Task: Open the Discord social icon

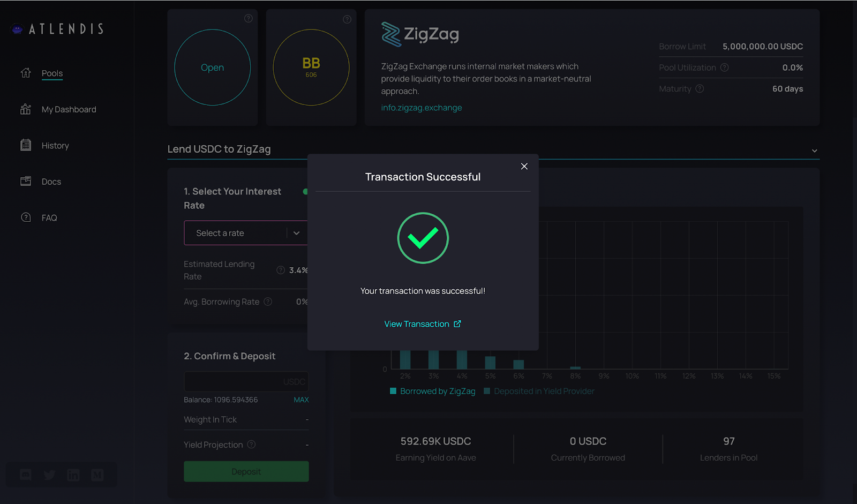Action: tap(26, 475)
